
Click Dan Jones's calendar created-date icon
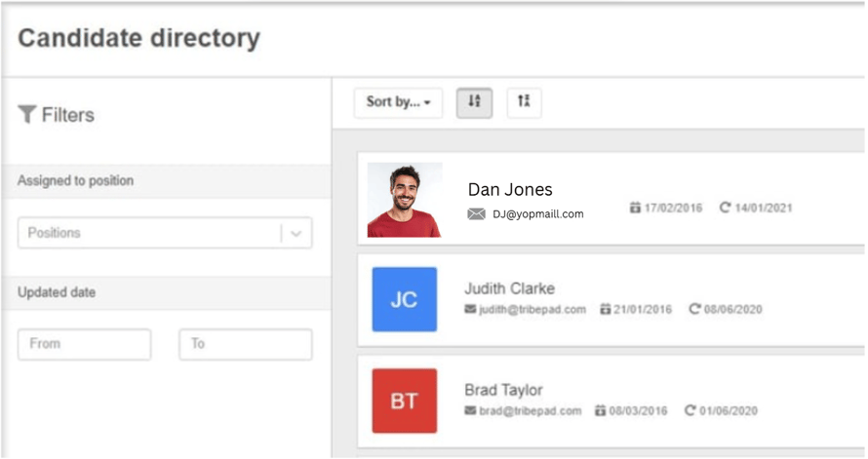pos(635,209)
